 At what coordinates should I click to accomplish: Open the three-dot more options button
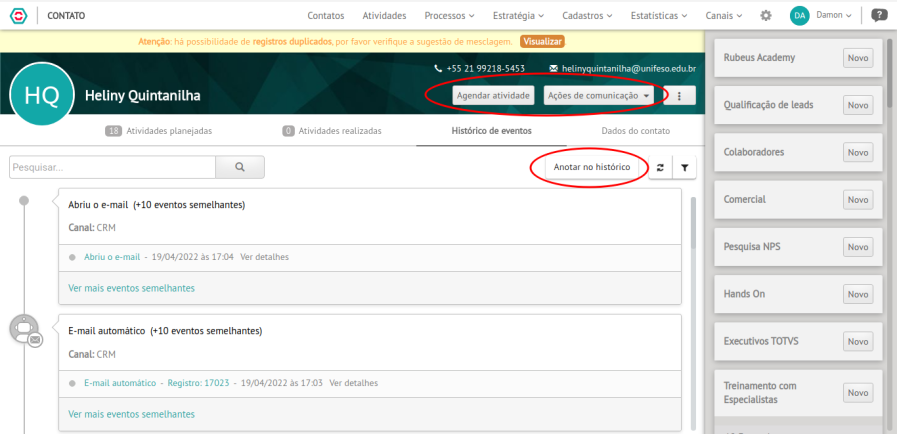tap(680, 95)
